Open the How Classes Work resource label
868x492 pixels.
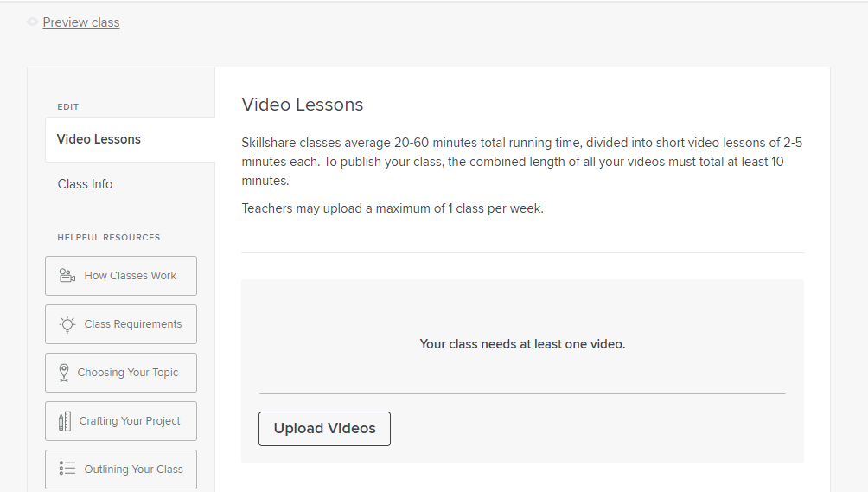(130, 276)
